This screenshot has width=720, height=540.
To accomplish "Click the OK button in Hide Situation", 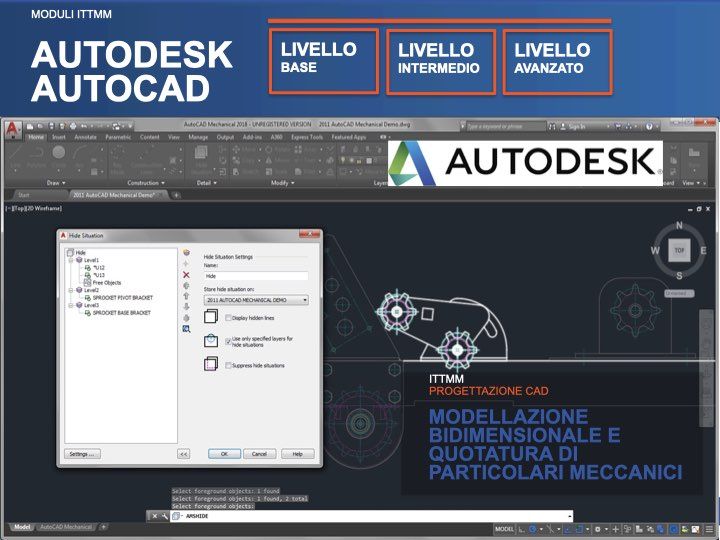I will 224,453.
